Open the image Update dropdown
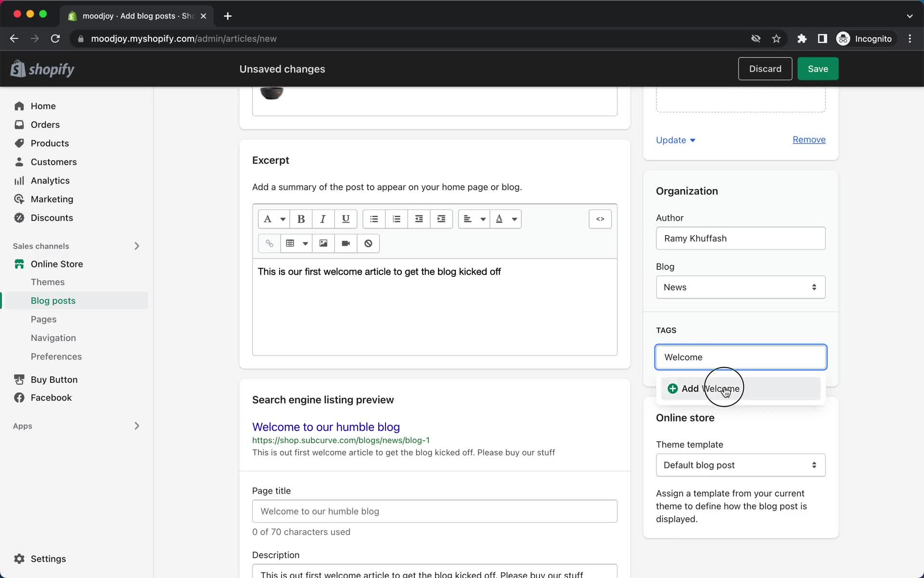The width and height of the screenshot is (924, 578). pyautogui.click(x=676, y=140)
